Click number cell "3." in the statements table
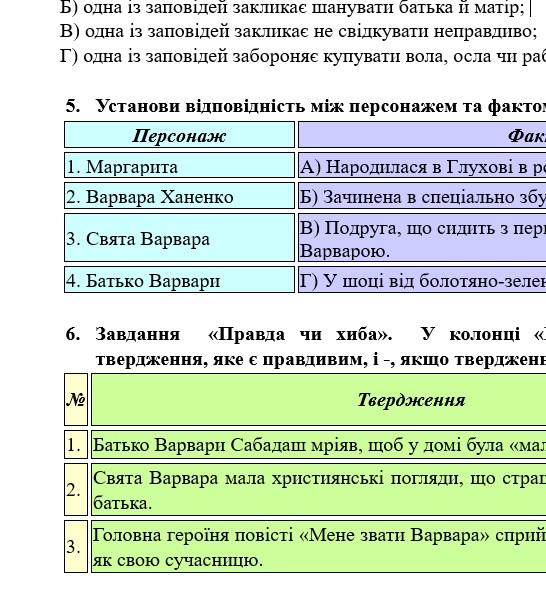 pos(76,547)
